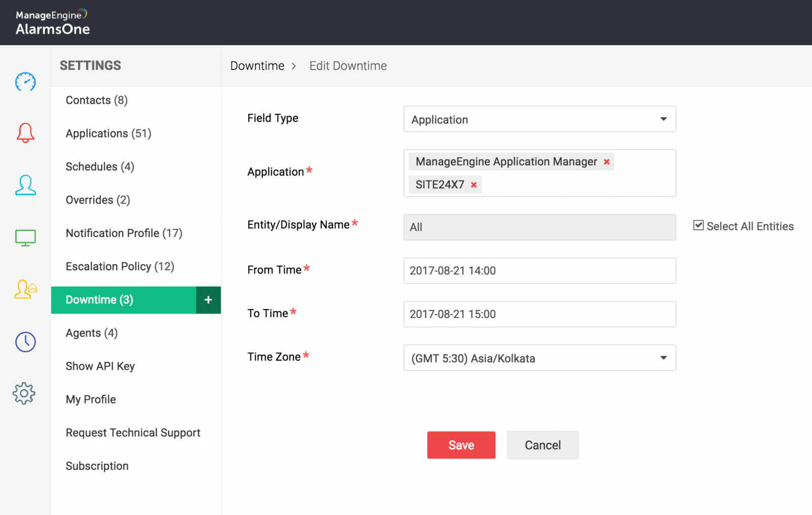This screenshot has height=515, width=812.
Task: Uncheck Select All Entities checkbox
Action: 698,225
